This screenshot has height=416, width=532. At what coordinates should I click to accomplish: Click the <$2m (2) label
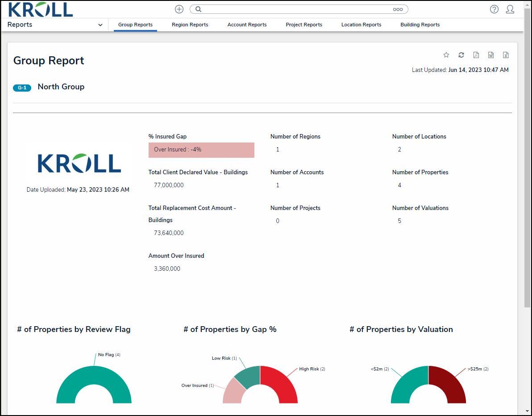click(x=380, y=369)
